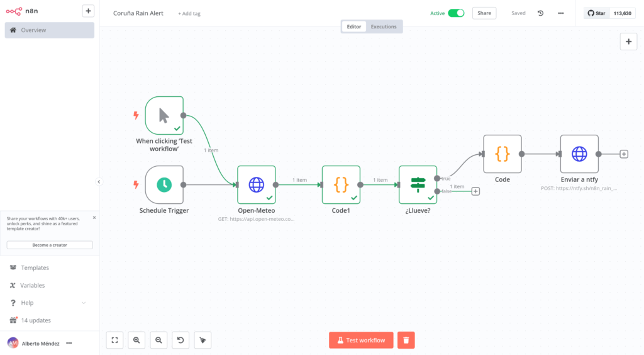The image size is (644, 355).
Task: Click the ¿Llueve? If node signpost icon
Action: click(418, 184)
